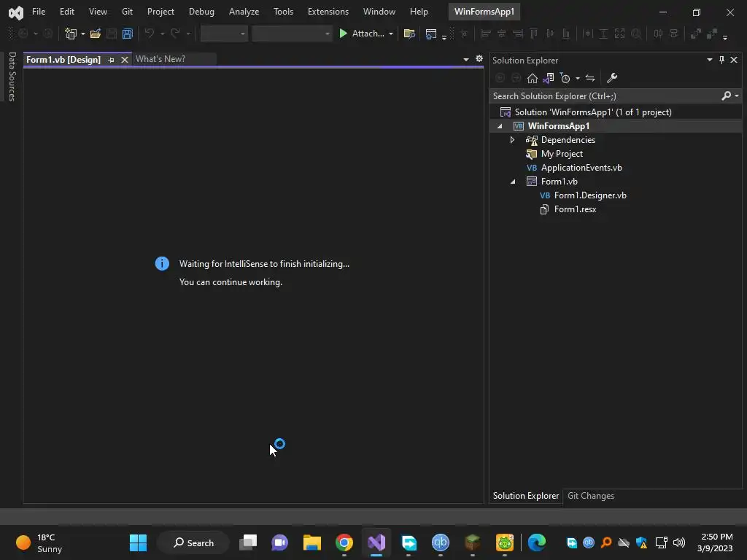Select ApplicationEvents.vb in the tree
The image size is (747, 560).
tap(581, 168)
